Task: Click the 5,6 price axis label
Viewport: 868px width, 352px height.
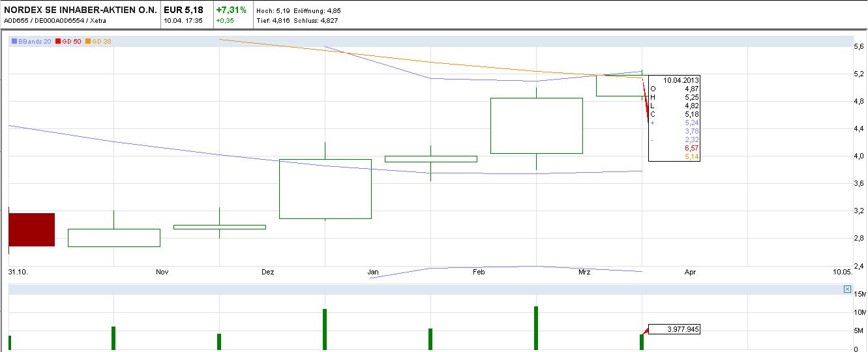Action: click(859, 46)
